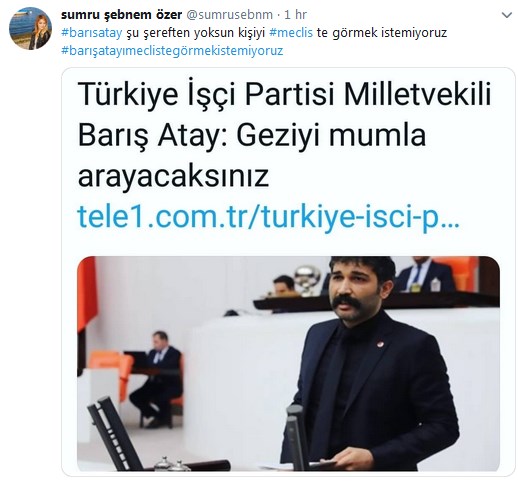Click the Barış Atay: Geziyi mumla text line
518x488 pixels.
point(252,136)
